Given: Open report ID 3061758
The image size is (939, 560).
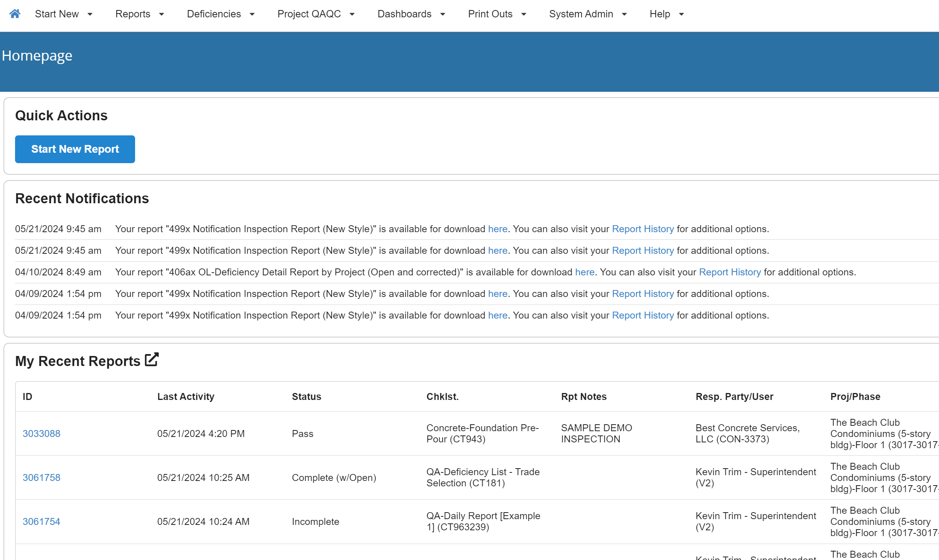Looking at the screenshot, I should [x=41, y=477].
